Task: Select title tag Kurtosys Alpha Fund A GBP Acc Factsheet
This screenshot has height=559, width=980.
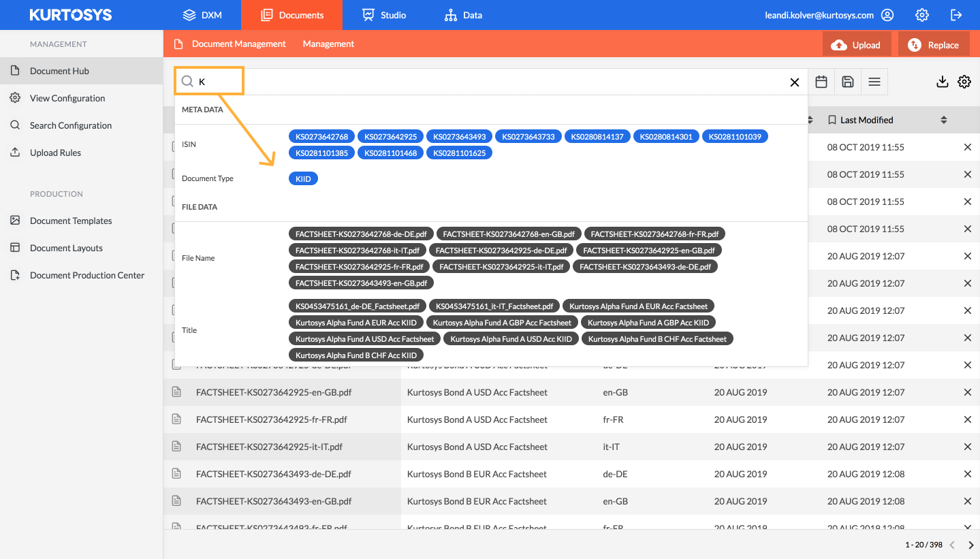Action: pos(503,323)
